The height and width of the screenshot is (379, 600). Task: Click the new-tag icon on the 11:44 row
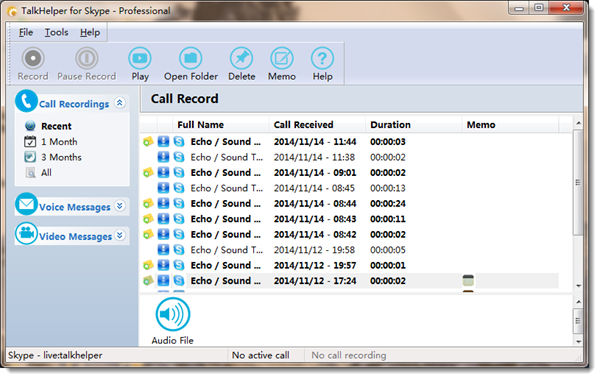148,142
